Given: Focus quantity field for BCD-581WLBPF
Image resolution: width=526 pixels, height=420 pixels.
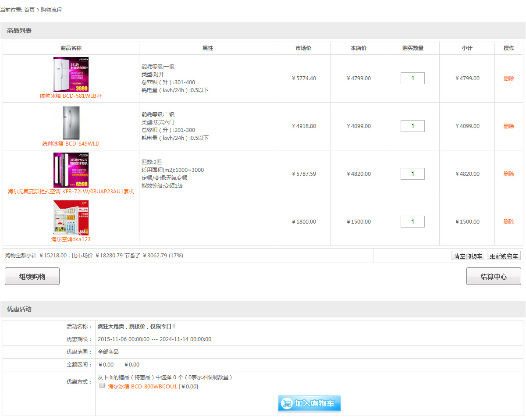Looking at the screenshot, I should (x=412, y=78).
